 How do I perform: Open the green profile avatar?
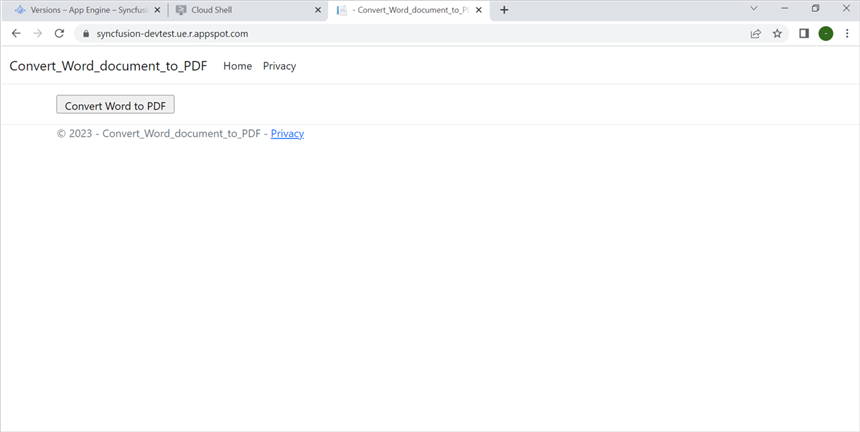pos(826,33)
